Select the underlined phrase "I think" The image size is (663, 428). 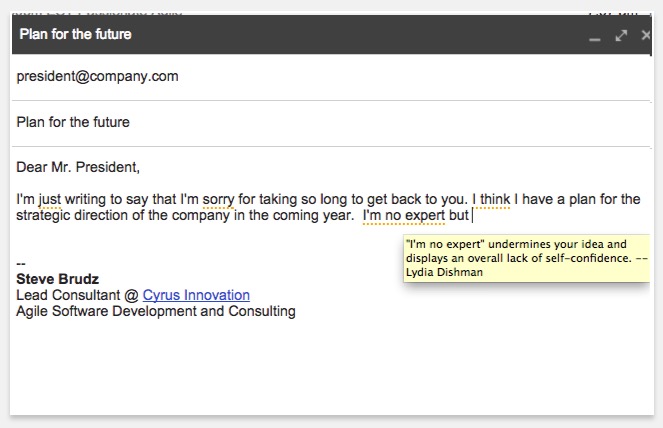(490, 199)
